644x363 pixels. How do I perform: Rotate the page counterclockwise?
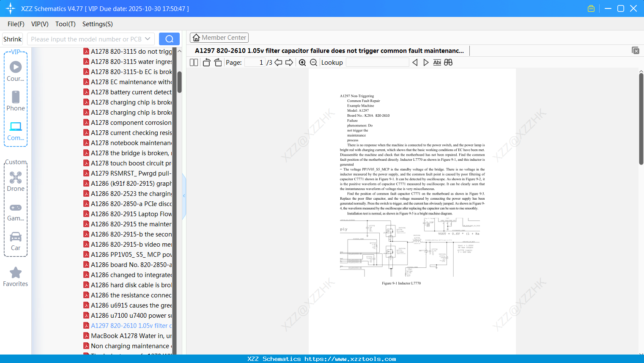pos(206,62)
